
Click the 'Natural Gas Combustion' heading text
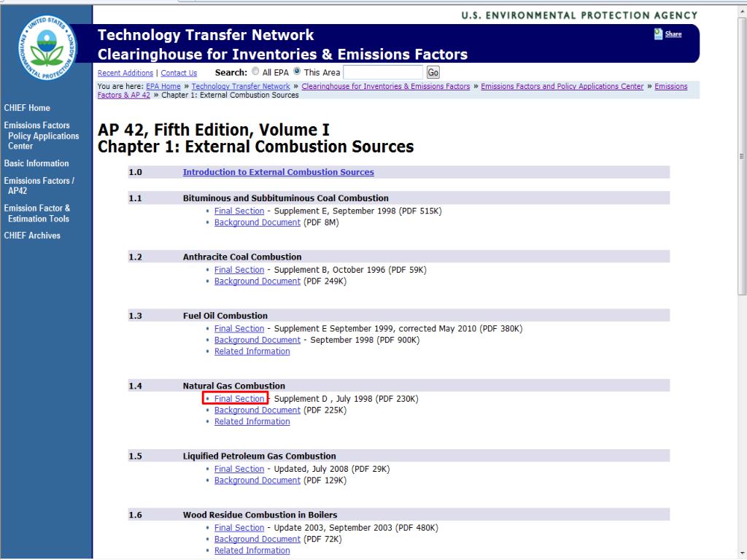pyautogui.click(x=234, y=386)
